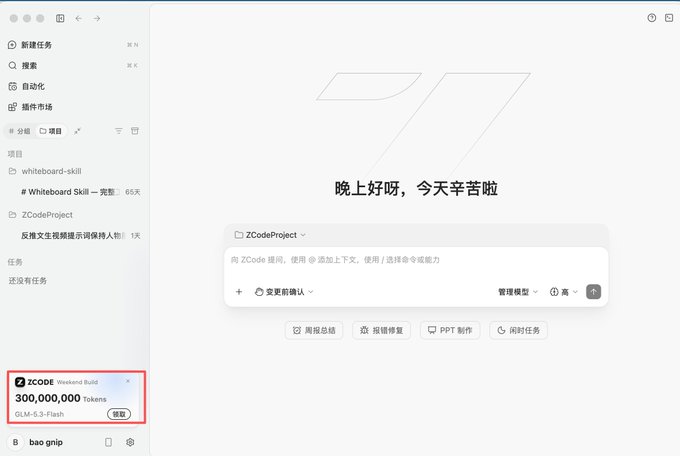The width and height of the screenshot is (680, 456).
Task: Switch to 项目 project view
Action: [x=51, y=131]
